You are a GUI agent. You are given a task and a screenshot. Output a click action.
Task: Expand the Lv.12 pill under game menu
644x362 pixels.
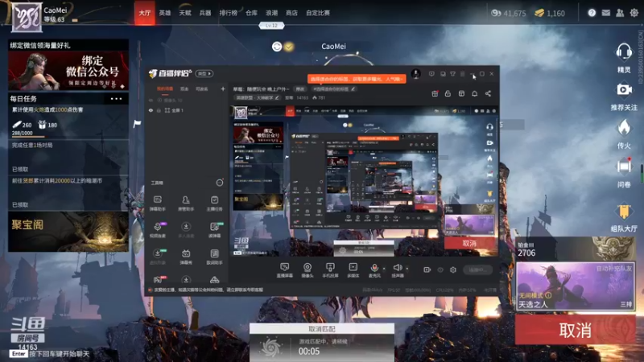(x=271, y=26)
